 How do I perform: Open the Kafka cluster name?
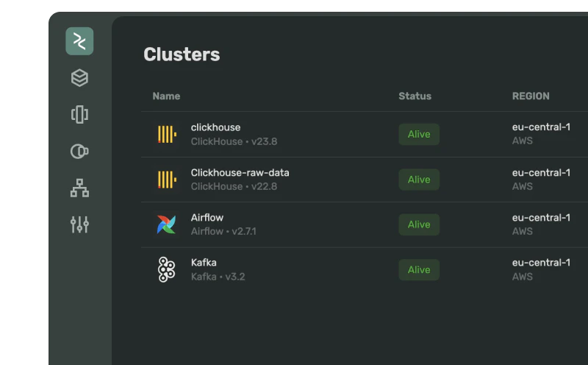[204, 263]
